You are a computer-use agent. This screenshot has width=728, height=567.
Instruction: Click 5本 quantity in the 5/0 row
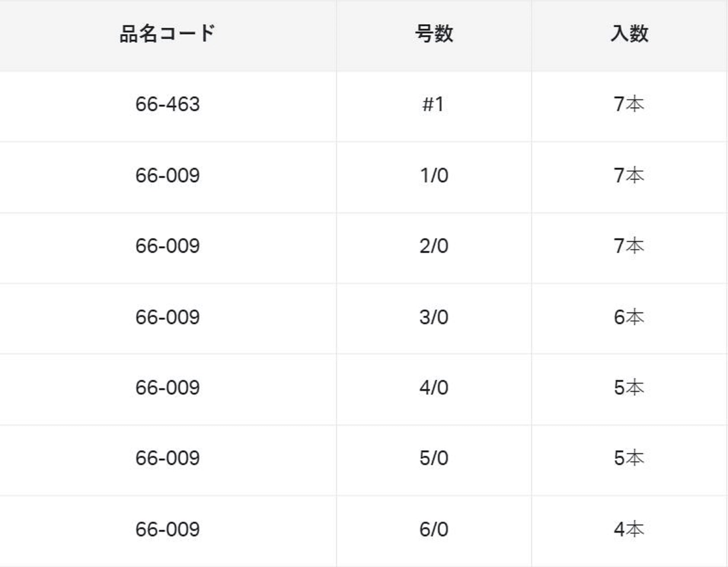coord(629,458)
